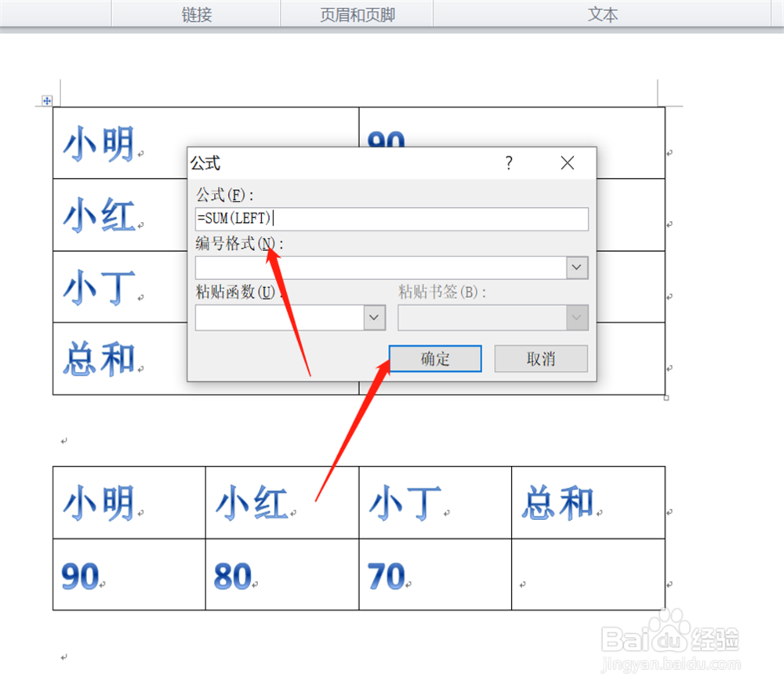Click 取消 to cancel the formula
784x691 pixels.
(x=541, y=358)
